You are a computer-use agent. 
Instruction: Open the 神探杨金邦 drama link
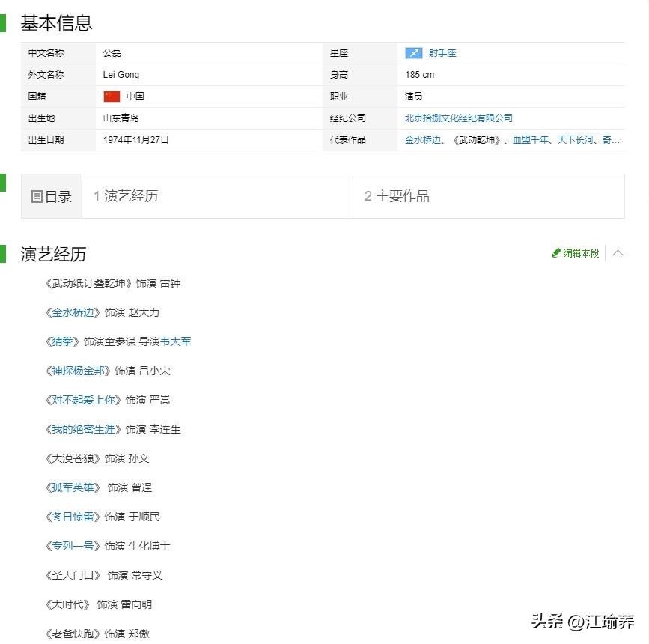pyautogui.click(x=78, y=371)
